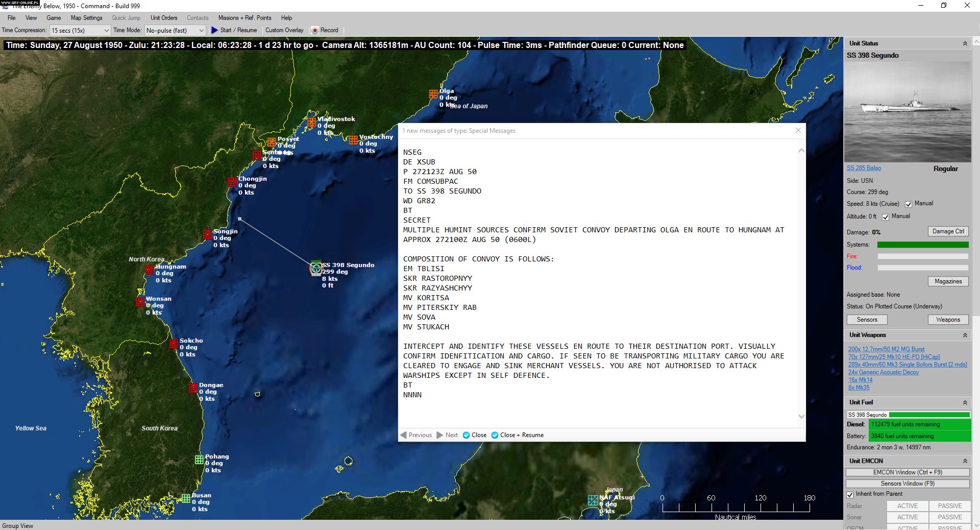
Task: Select the SS 398 Segundo unit icon on the map
Action: [x=315, y=269]
